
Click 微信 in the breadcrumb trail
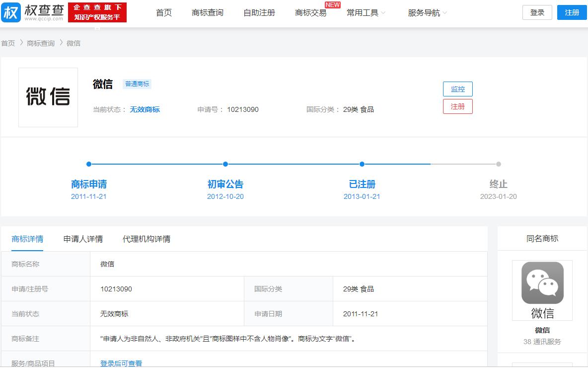pos(73,43)
